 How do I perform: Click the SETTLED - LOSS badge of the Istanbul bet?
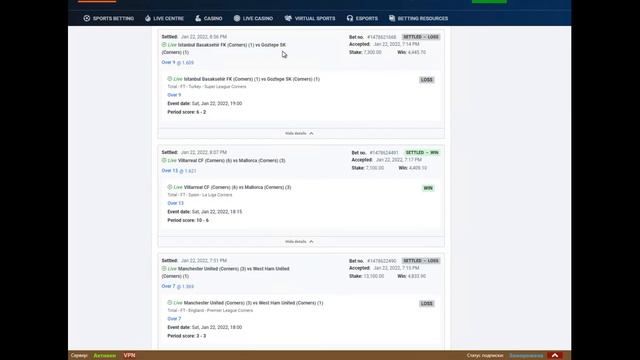[421, 37]
